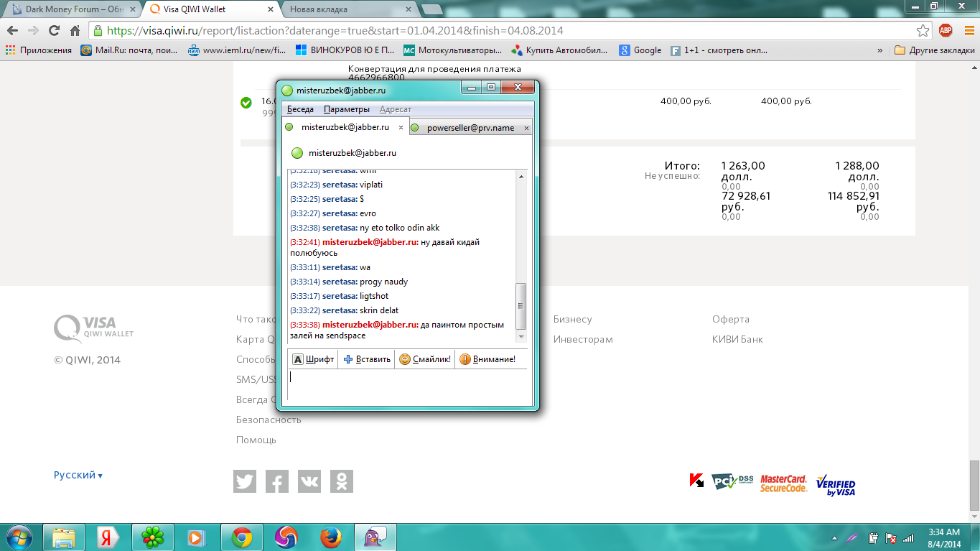Click the MasterCard SecureCode logo
Image resolution: width=980 pixels, height=551 pixels.
point(784,483)
